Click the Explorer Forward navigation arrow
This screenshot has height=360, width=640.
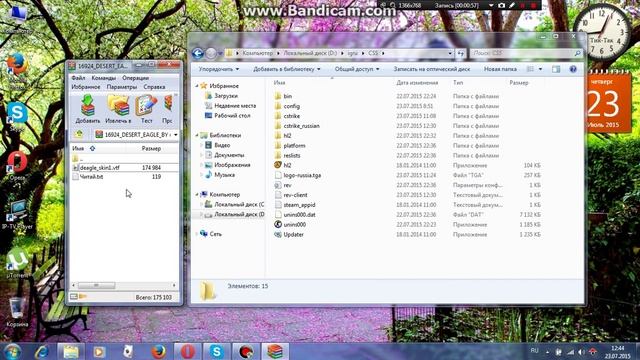pyautogui.click(x=211, y=53)
